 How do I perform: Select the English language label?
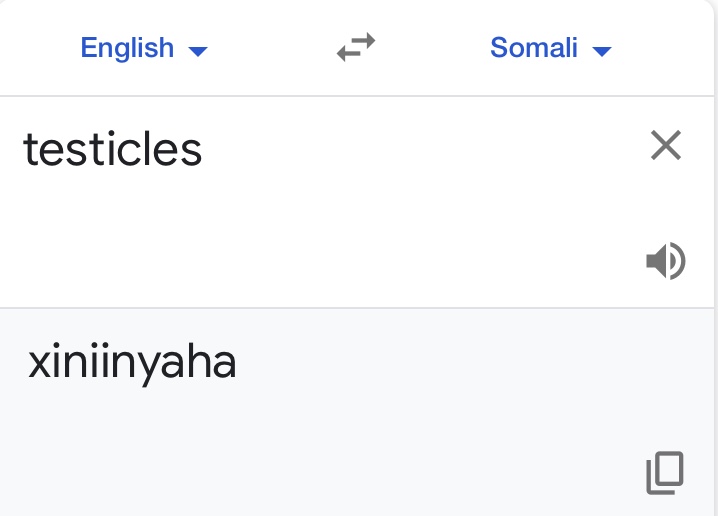tap(127, 47)
